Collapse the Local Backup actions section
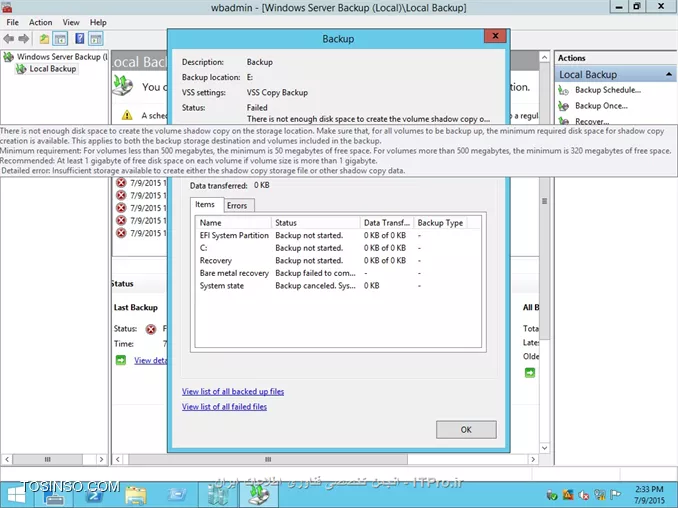Viewport: 678px width, 508px height. point(668,75)
